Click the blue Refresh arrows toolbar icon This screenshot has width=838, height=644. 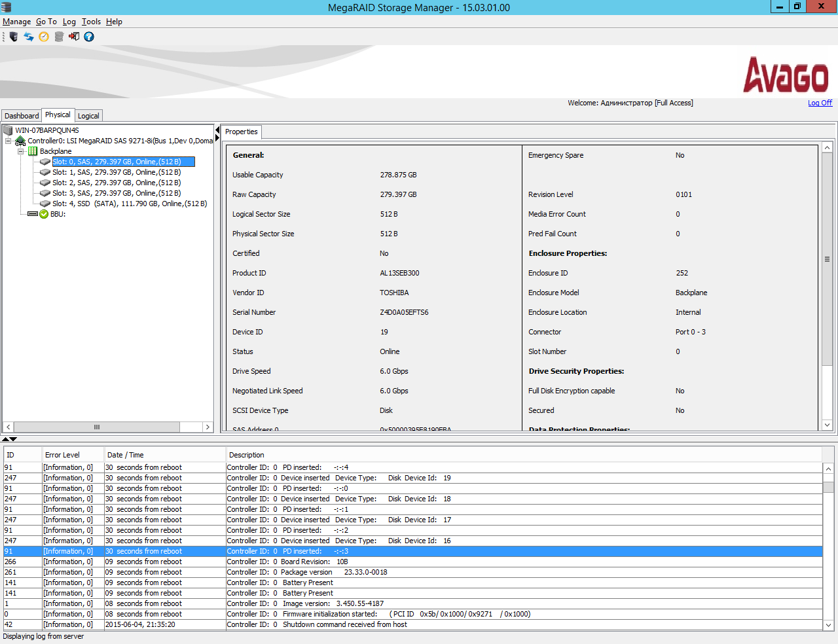coord(29,37)
